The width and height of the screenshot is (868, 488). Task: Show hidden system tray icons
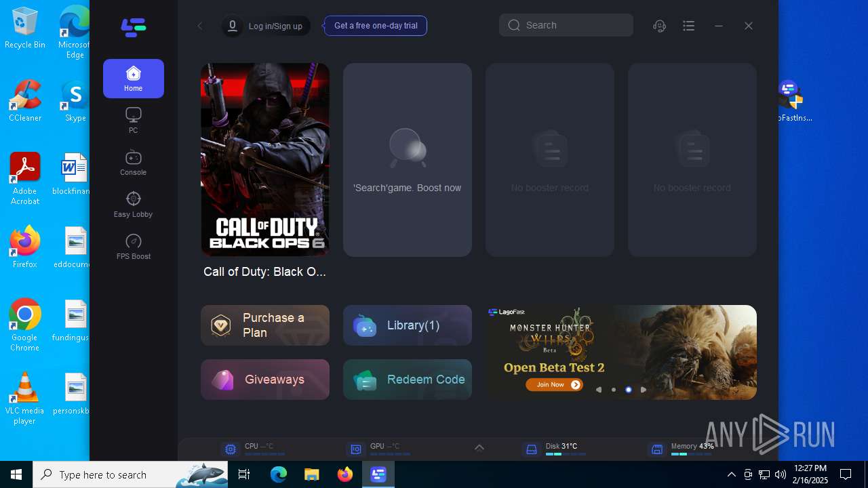coord(731,474)
